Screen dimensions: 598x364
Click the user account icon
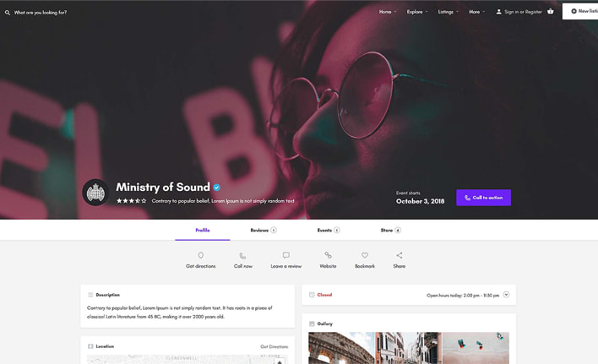(x=498, y=12)
